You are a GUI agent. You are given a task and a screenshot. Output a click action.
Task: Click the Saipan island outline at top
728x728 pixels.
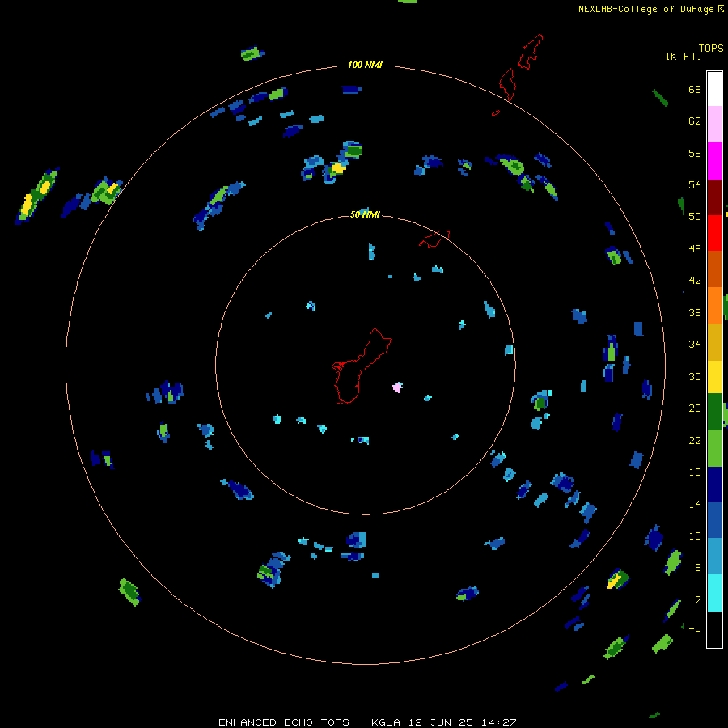[530, 52]
